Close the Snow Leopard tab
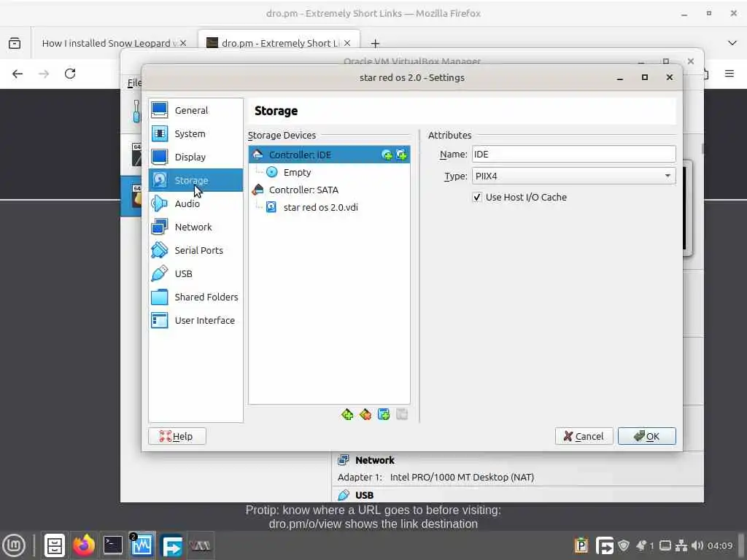The height and width of the screenshot is (560, 747). (183, 43)
